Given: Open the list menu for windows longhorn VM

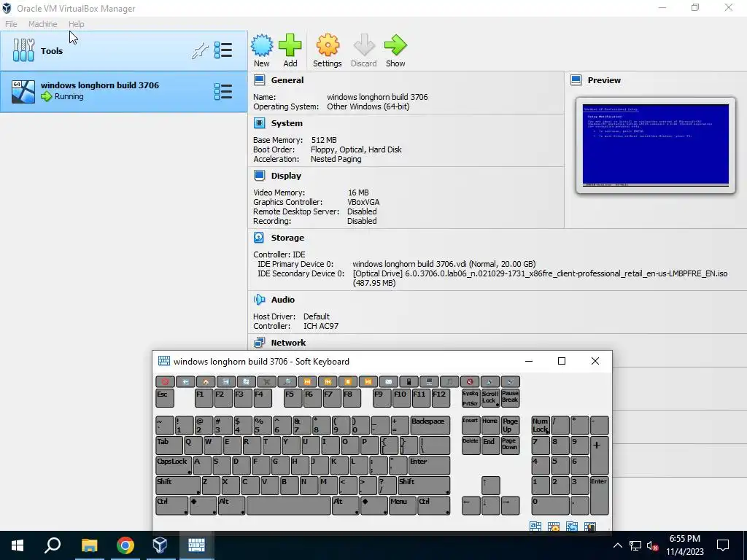Looking at the screenshot, I should pos(223,91).
